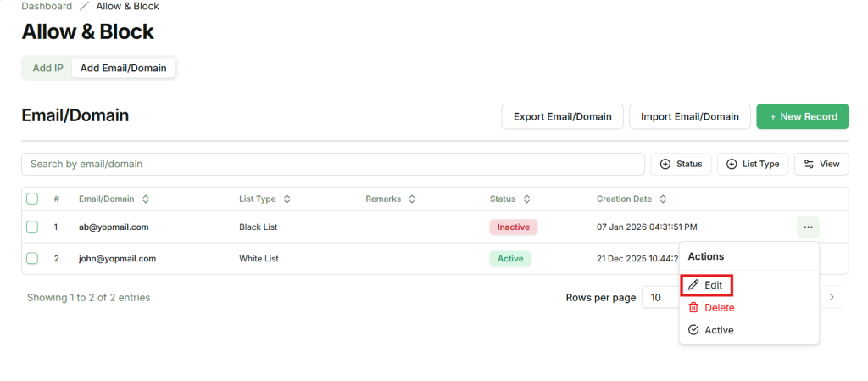Click the Remarks column sort icon
Viewport: 868px width, 381px height.
click(412, 199)
